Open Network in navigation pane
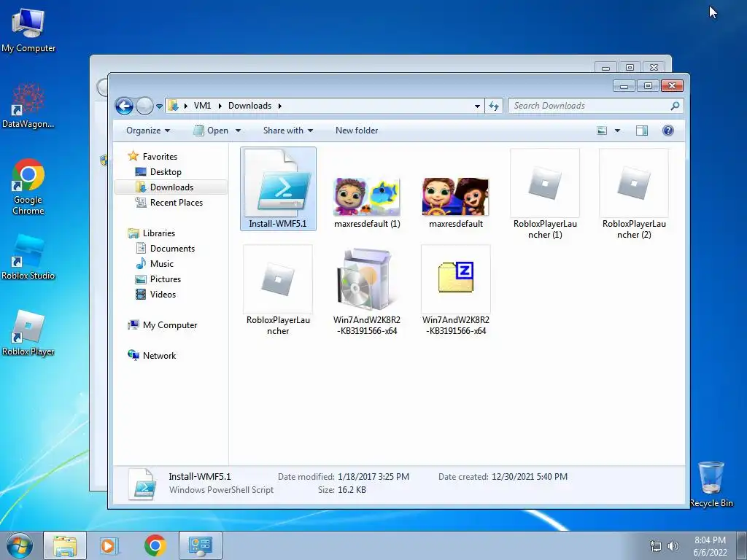747x560 pixels. click(x=159, y=355)
